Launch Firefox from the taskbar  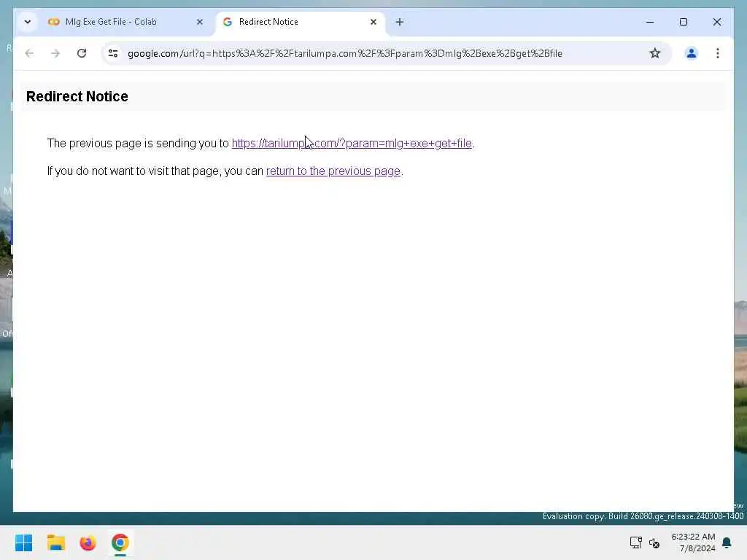pyautogui.click(x=88, y=542)
